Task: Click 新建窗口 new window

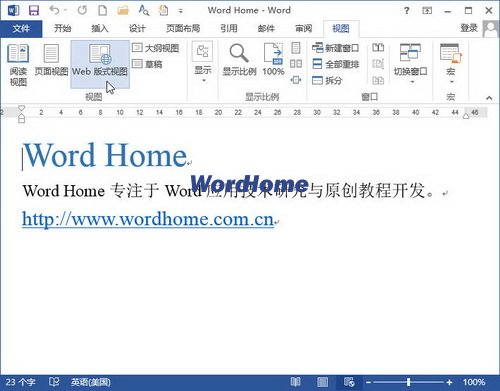Action: tap(335, 48)
